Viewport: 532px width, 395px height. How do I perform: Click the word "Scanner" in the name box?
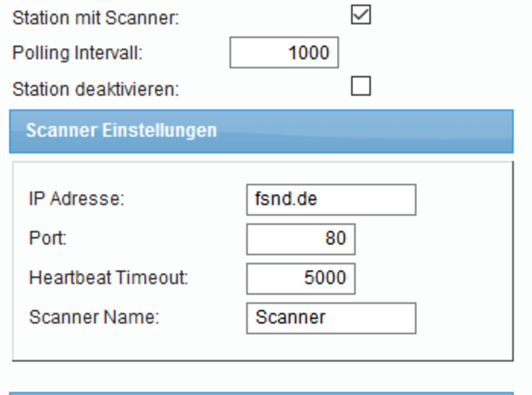coord(290,318)
